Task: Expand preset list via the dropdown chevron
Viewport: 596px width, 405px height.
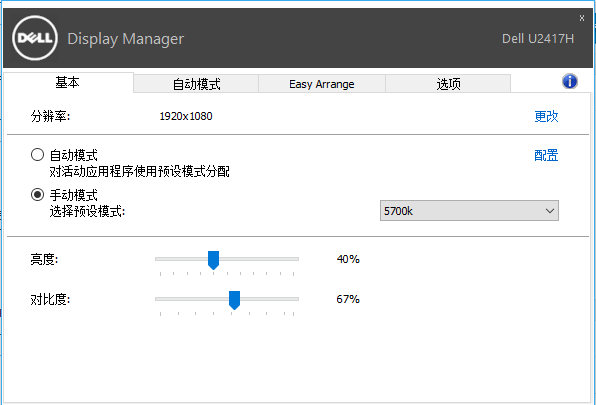Action: [x=550, y=210]
